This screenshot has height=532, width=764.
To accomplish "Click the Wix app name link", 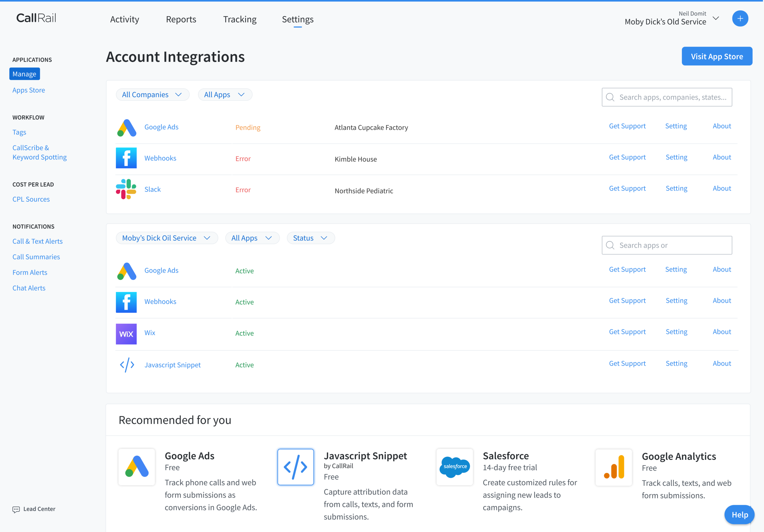I will click(x=150, y=333).
